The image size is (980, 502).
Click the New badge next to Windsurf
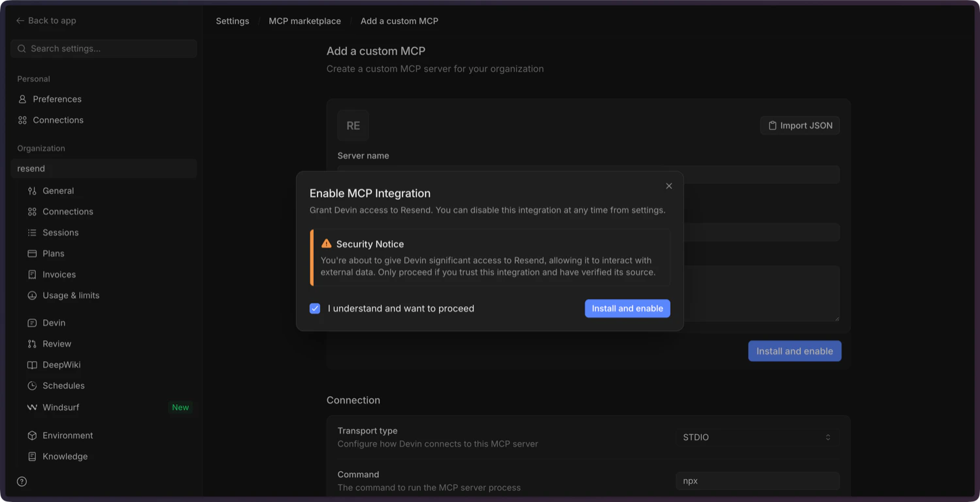tap(180, 407)
